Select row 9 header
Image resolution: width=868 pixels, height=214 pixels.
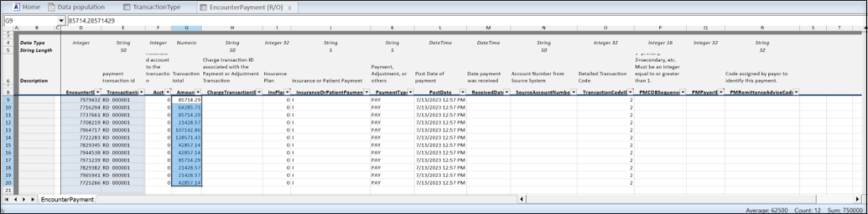point(8,100)
